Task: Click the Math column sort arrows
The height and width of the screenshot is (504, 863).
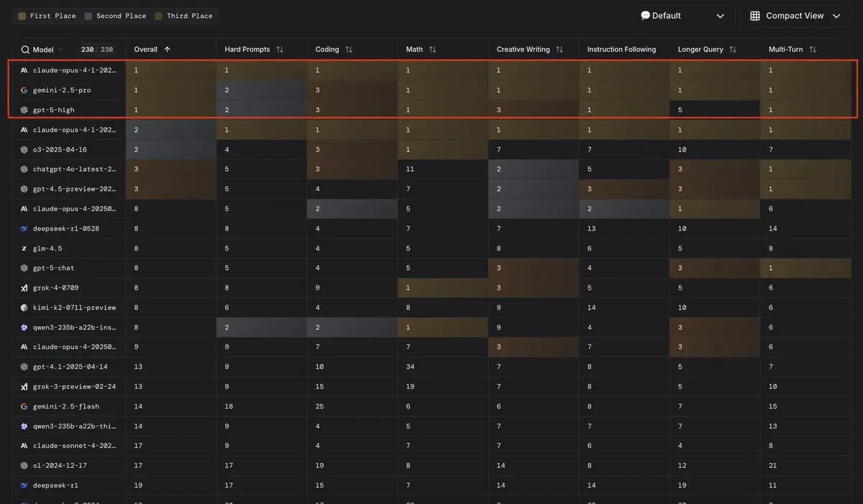Action: pos(432,50)
